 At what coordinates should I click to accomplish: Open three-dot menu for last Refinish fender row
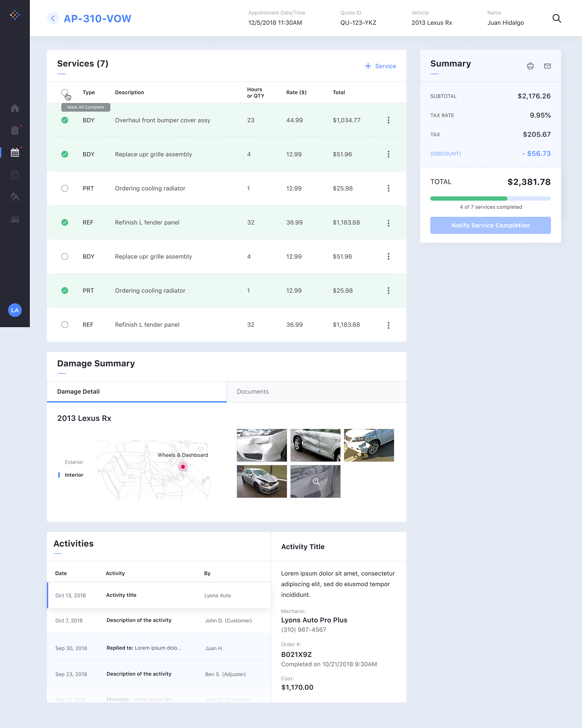tap(388, 325)
